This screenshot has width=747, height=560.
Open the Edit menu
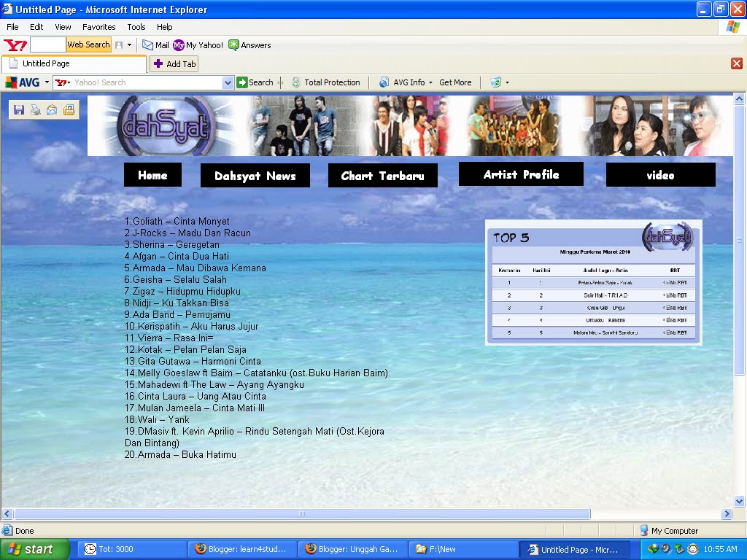36,27
